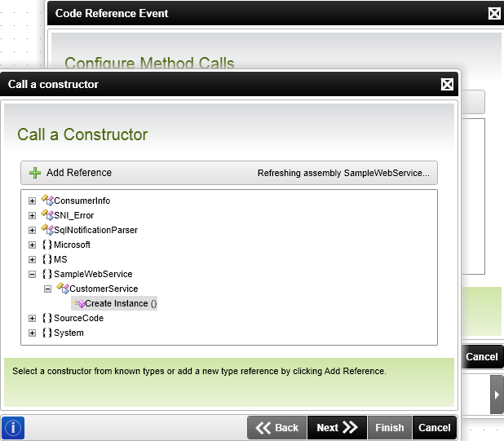The width and height of the screenshot is (504, 441).
Task: Select the SourceCode tree item
Action: point(79,318)
